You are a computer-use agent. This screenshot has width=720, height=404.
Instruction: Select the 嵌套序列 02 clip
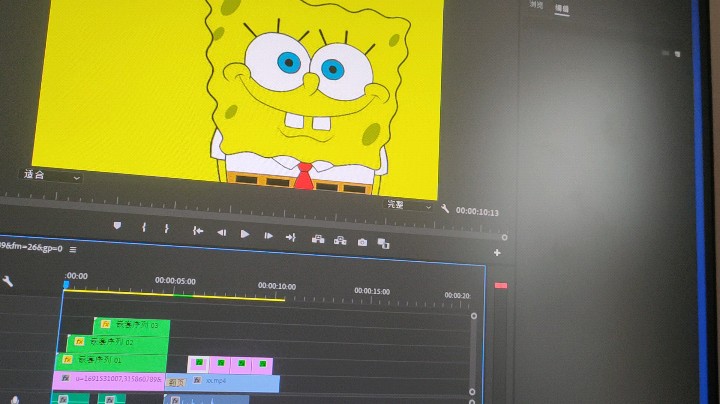pos(118,343)
